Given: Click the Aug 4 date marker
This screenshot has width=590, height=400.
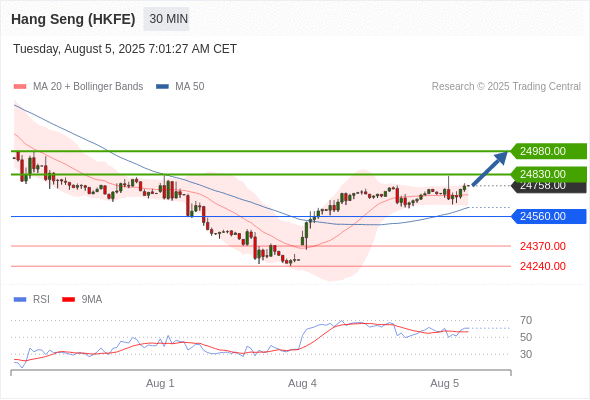Looking at the screenshot, I should pos(302,383).
